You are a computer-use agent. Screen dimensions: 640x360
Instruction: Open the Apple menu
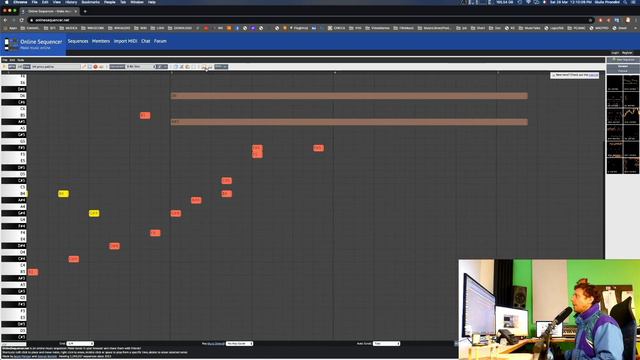[7, 2]
